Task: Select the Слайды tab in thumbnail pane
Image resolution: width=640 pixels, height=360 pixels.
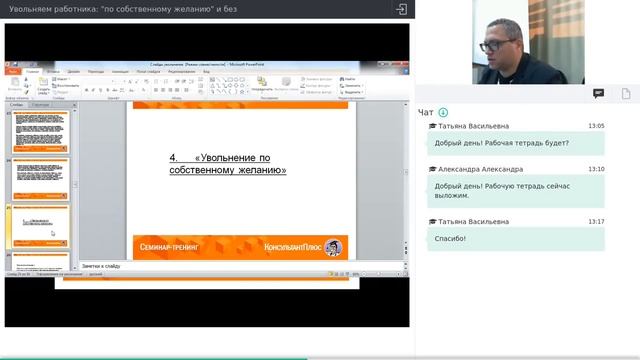Action: [x=17, y=105]
